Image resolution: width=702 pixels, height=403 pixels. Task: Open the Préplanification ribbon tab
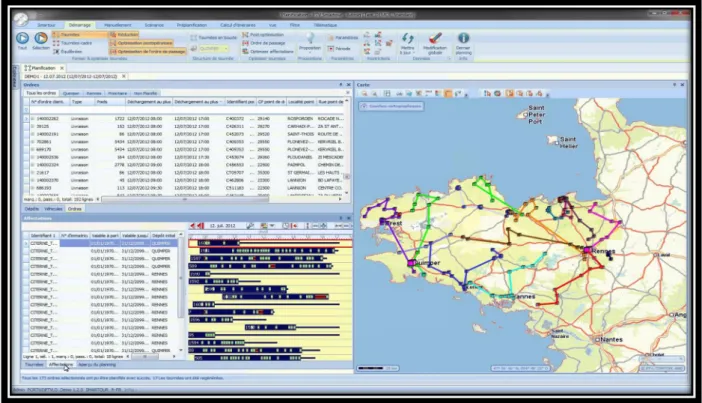[x=192, y=25]
